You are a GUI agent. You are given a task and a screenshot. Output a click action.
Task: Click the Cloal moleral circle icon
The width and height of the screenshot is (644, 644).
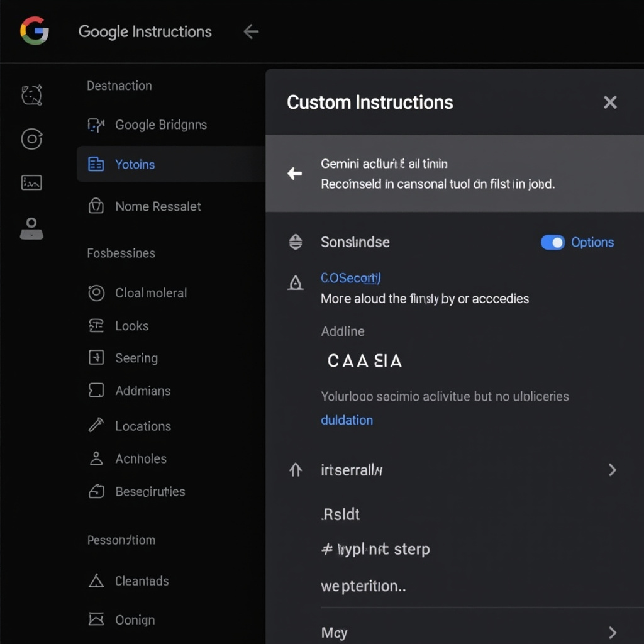[x=96, y=293]
